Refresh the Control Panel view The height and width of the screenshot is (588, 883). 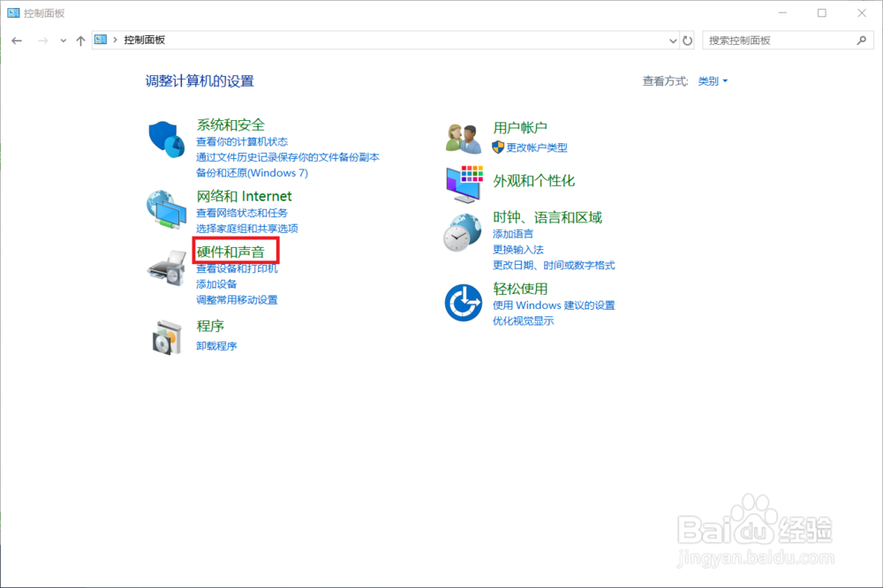point(688,41)
